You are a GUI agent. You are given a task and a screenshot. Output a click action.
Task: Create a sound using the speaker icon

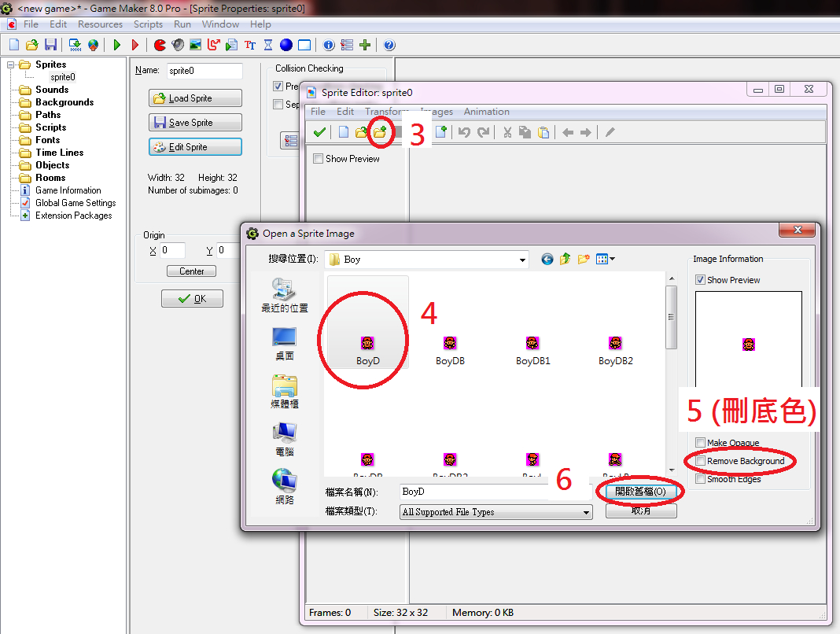click(178, 45)
